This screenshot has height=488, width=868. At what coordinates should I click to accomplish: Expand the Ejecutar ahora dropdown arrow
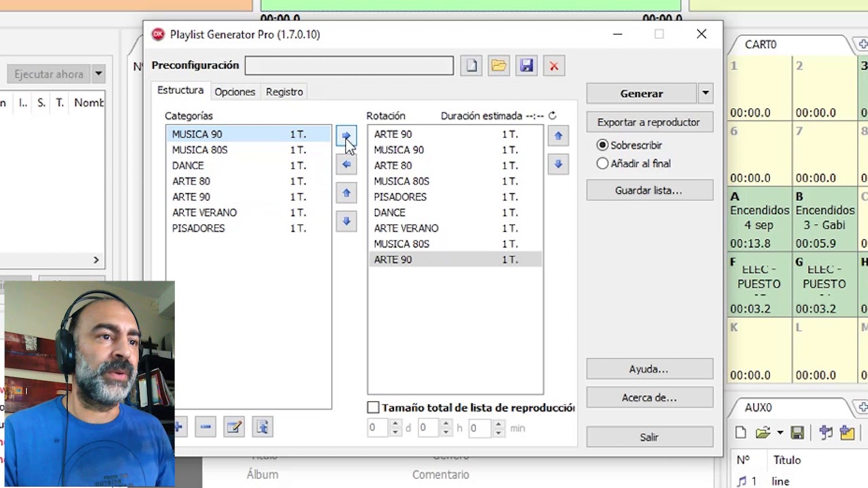click(98, 74)
